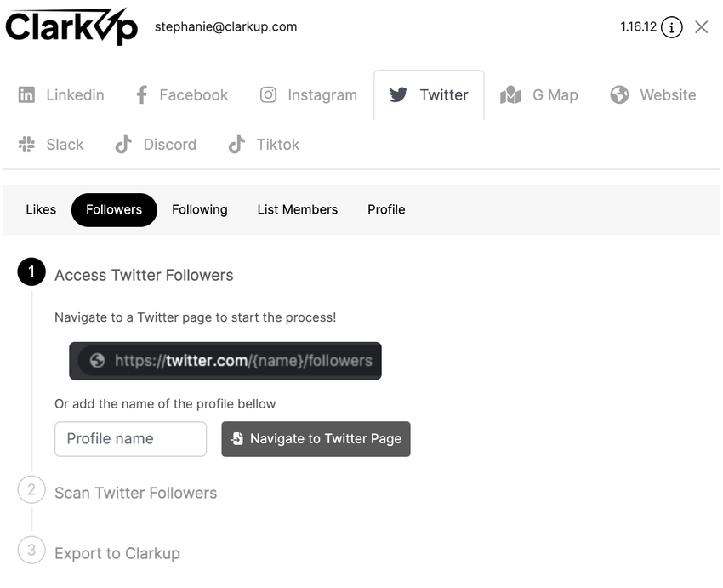Select the Likes sub-tab
Viewport: 723px width, 588px height.
coord(41,210)
